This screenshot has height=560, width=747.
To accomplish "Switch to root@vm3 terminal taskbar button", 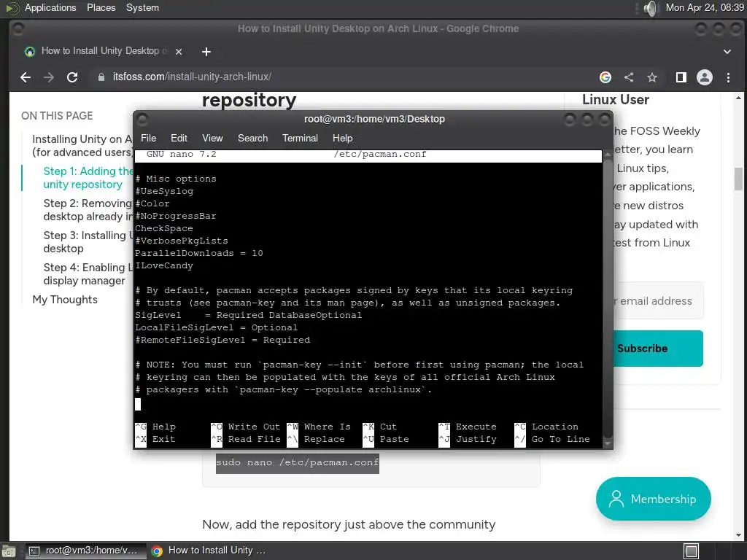I will pyautogui.click(x=85, y=551).
